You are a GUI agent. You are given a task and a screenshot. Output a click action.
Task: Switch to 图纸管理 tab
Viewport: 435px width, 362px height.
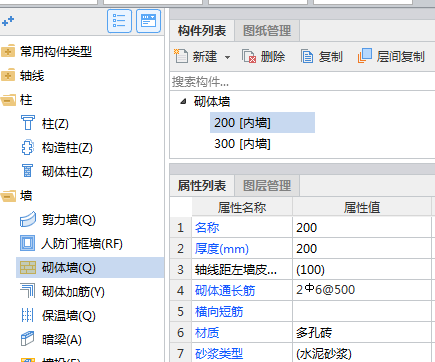tap(267, 31)
